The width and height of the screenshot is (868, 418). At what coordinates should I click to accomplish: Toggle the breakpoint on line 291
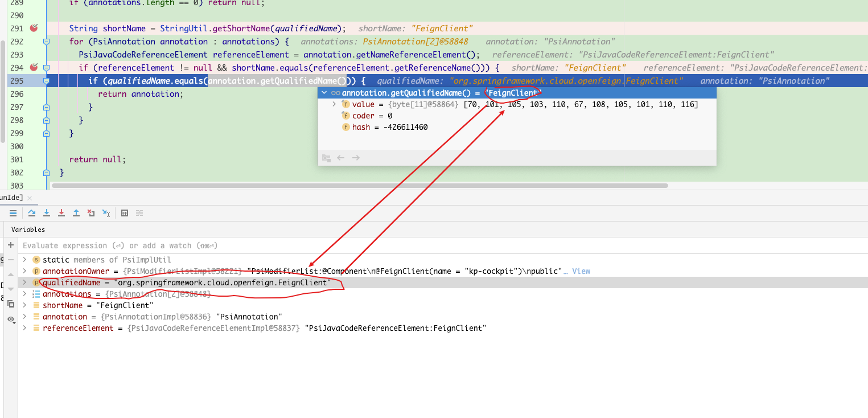pyautogui.click(x=34, y=27)
